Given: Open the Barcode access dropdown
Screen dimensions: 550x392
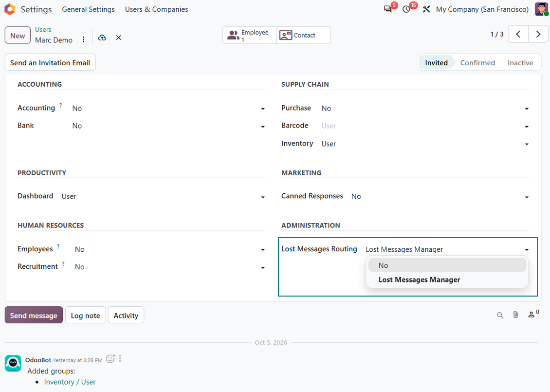Looking at the screenshot, I should [x=425, y=126].
